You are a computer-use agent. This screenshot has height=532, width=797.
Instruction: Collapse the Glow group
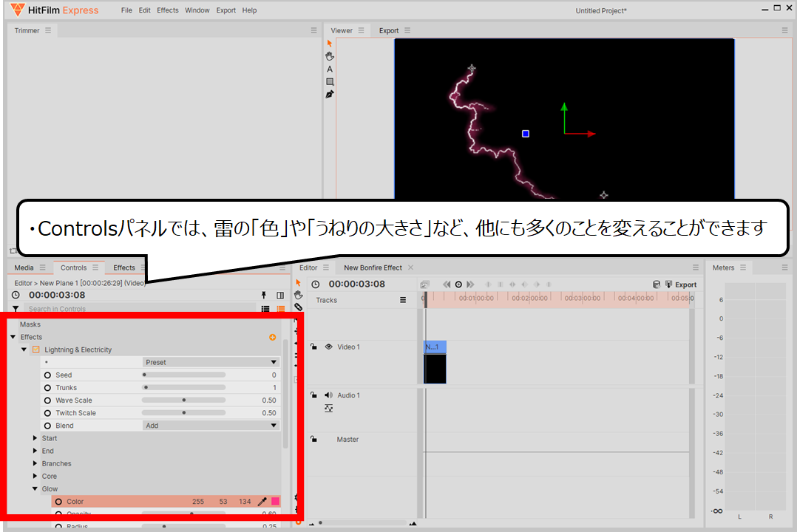35,489
